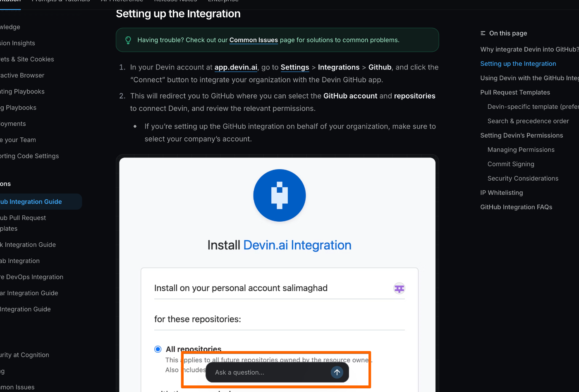The width and height of the screenshot is (579, 392).
Task: Click the On this page list icon
Action: point(483,33)
